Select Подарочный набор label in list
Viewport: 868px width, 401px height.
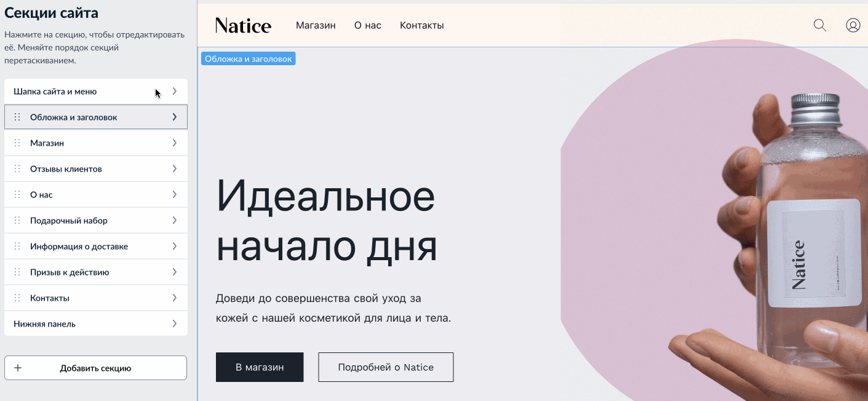69,221
